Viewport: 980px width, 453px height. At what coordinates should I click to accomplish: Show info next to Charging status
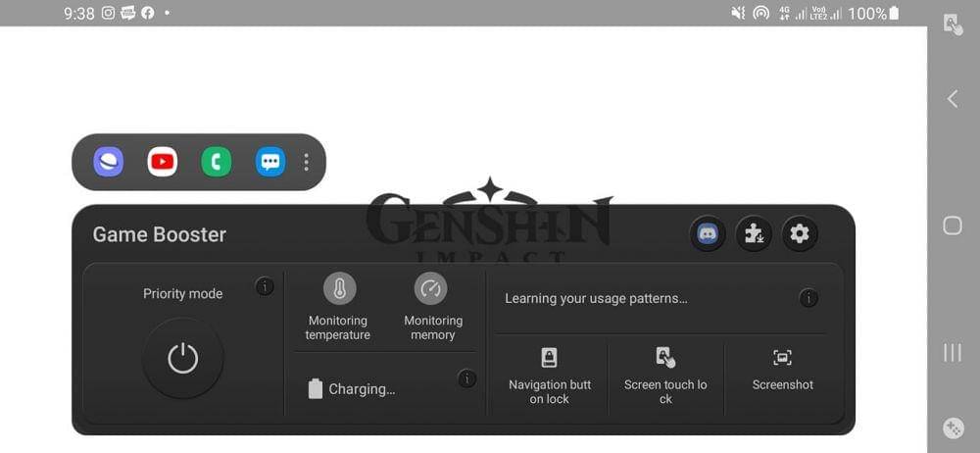(x=466, y=378)
